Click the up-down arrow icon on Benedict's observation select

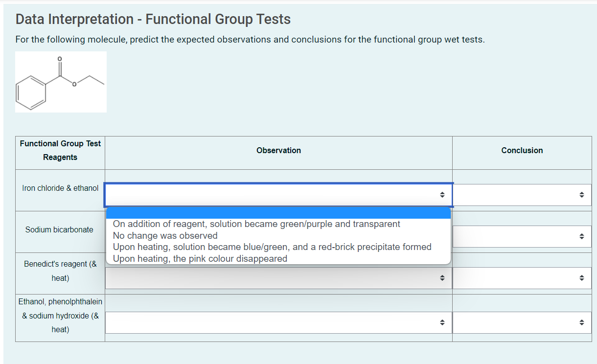tap(442, 278)
